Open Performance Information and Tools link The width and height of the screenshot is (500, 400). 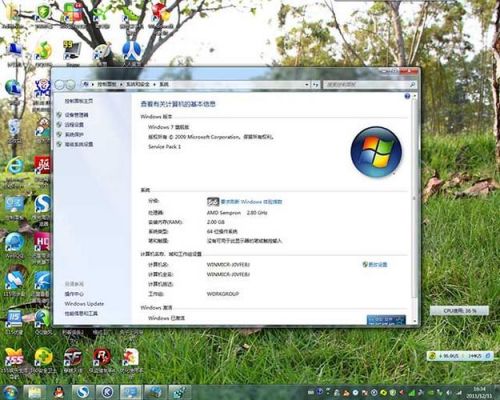pyautogui.click(x=81, y=314)
